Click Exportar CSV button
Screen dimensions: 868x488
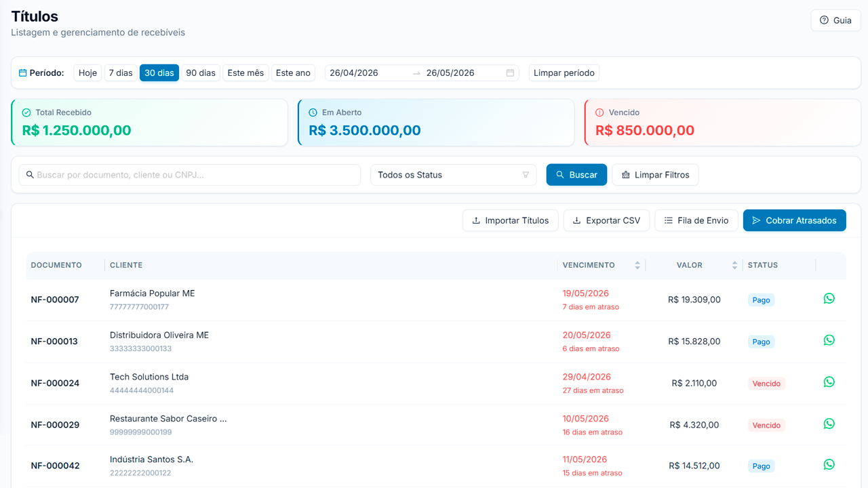coord(606,220)
